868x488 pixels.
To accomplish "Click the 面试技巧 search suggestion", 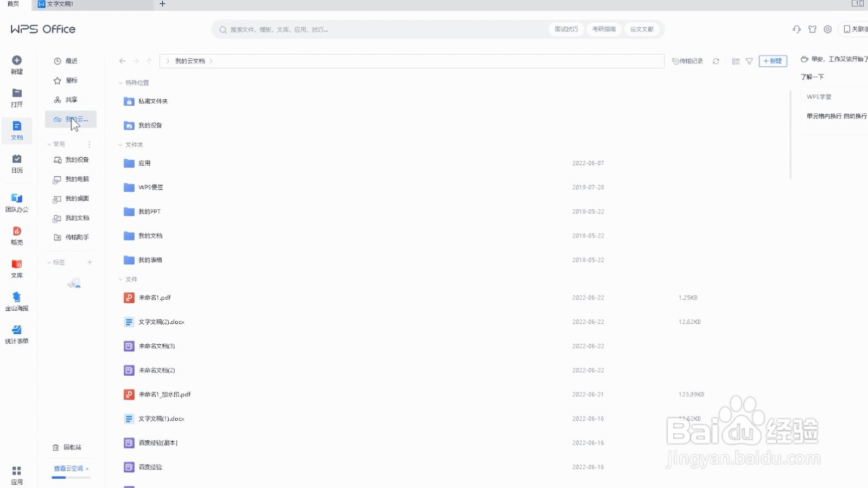I will click(x=566, y=29).
